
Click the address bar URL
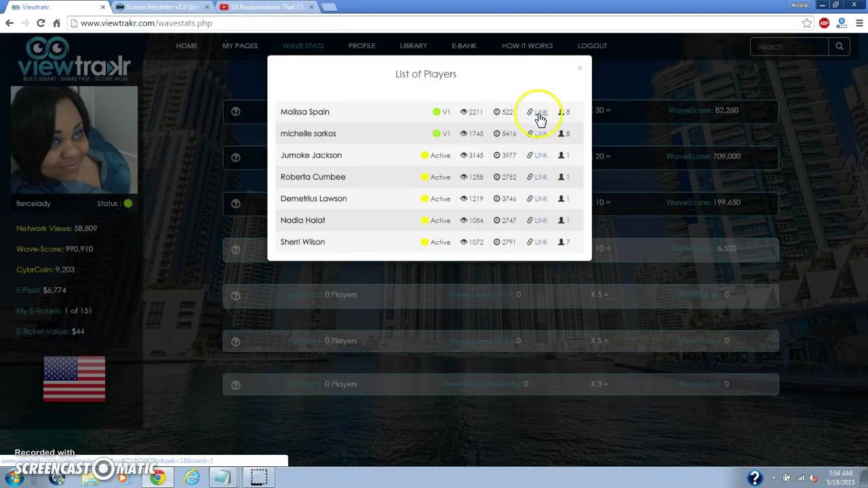coord(146,23)
